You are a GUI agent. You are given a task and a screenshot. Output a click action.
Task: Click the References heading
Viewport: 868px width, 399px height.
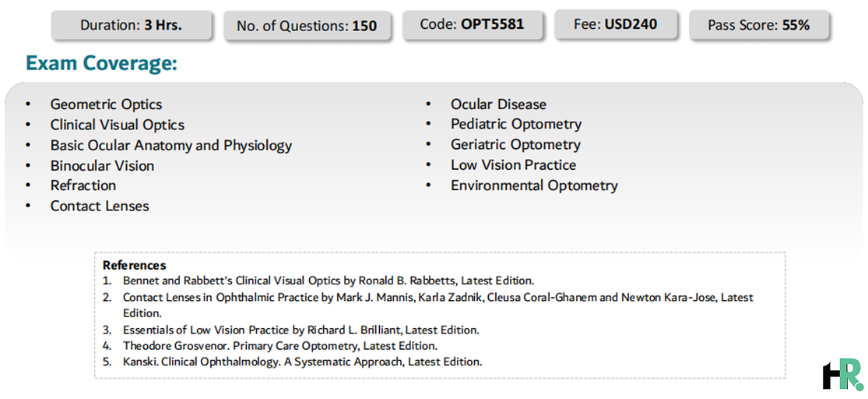point(135,266)
